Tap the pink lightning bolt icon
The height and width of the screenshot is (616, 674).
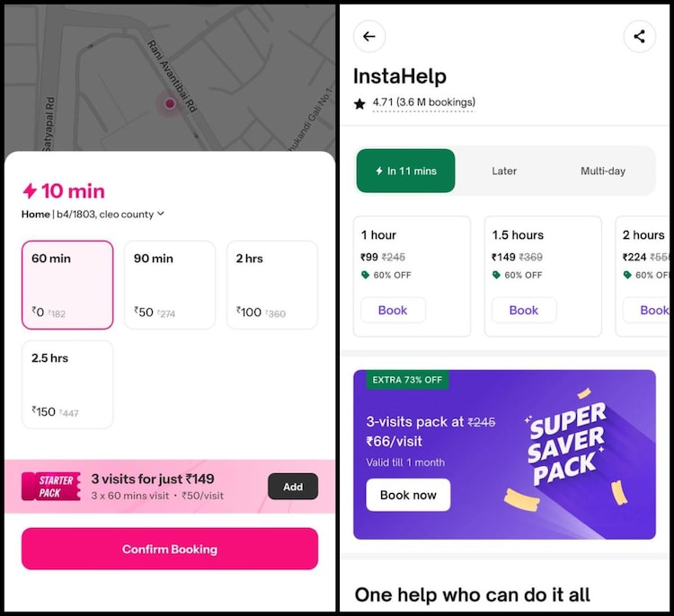30,191
